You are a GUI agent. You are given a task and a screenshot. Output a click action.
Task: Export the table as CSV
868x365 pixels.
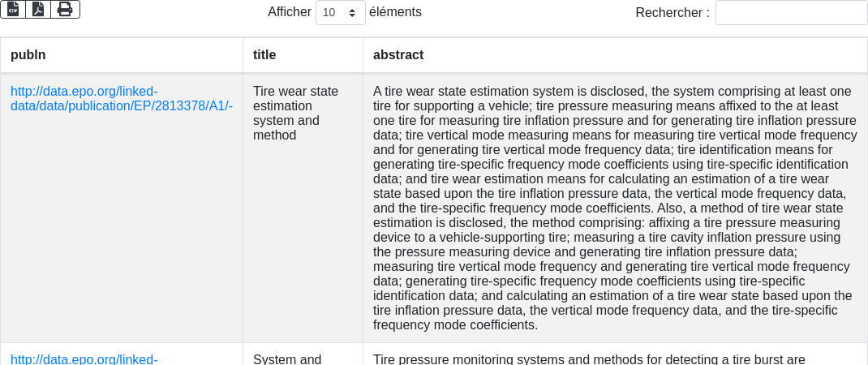(x=13, y=9)
